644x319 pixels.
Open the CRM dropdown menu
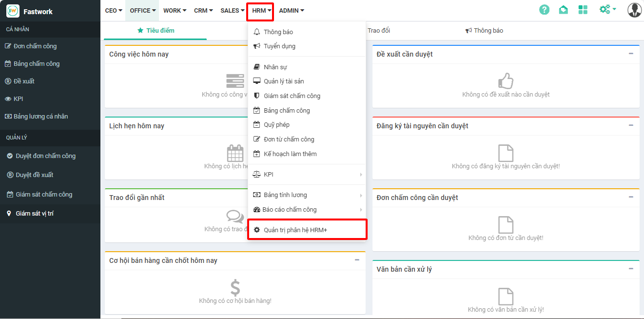(203, 11)
